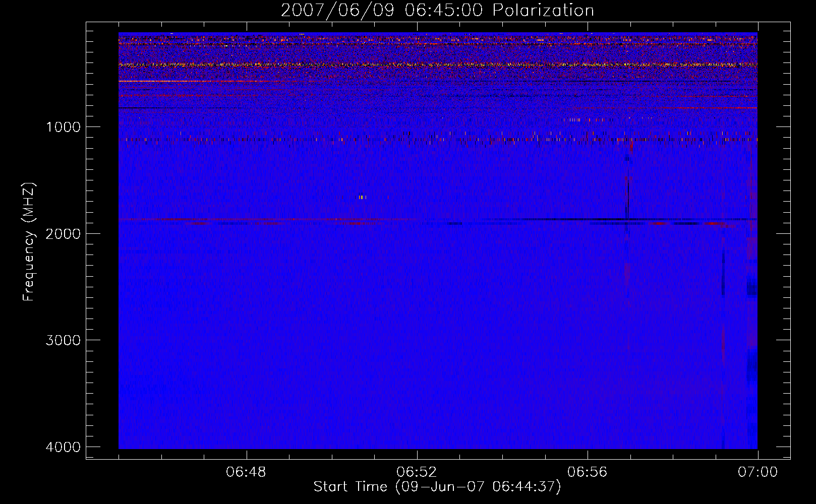This screenshot has width=816, height=504.
Task: Select the 2000 frequency tick label
Action: (63, 234)
